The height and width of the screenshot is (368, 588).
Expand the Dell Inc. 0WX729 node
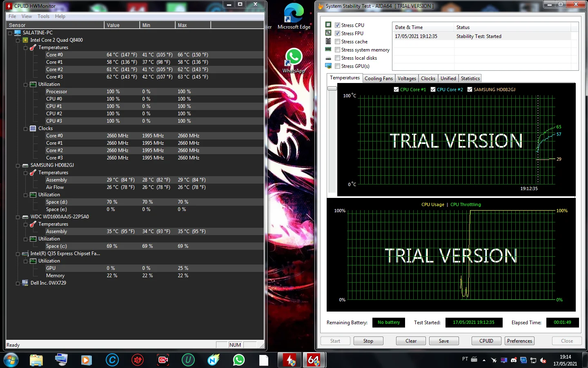tap(18, 283)
